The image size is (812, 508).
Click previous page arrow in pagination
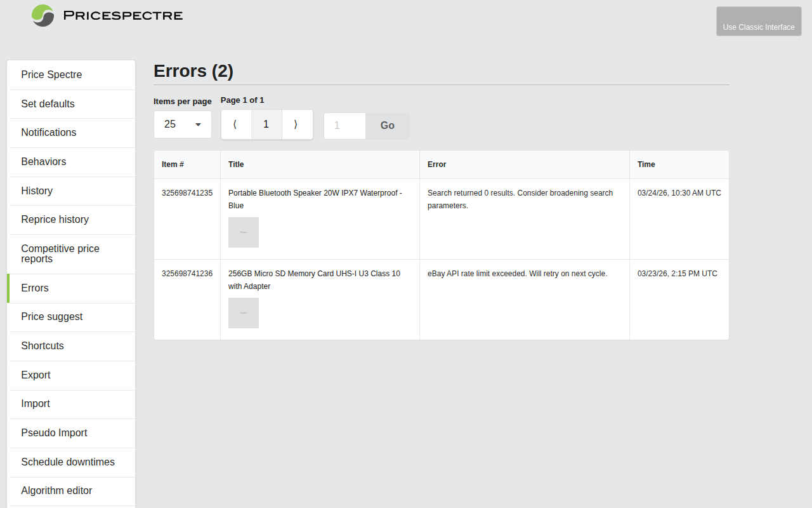[236, 124]
